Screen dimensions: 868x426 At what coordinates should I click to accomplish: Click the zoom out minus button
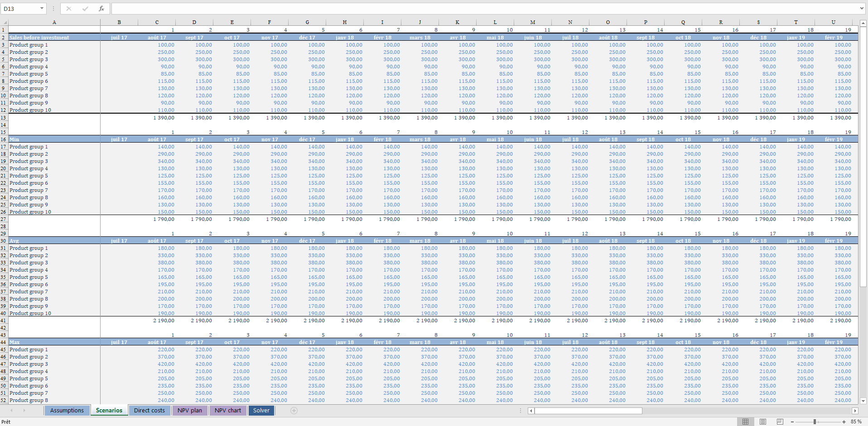point(792,421)
